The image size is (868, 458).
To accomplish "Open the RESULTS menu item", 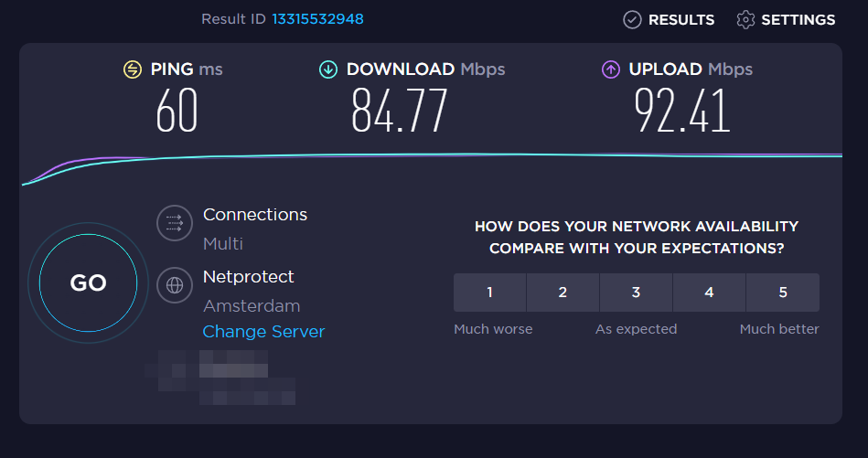I will click(x=681, y=19).
